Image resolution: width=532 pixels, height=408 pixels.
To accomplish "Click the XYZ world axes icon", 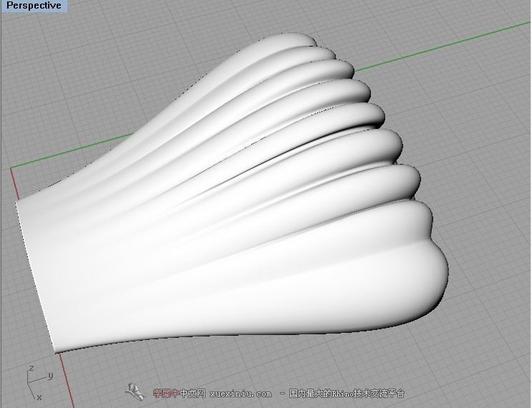I will [39, 382].
